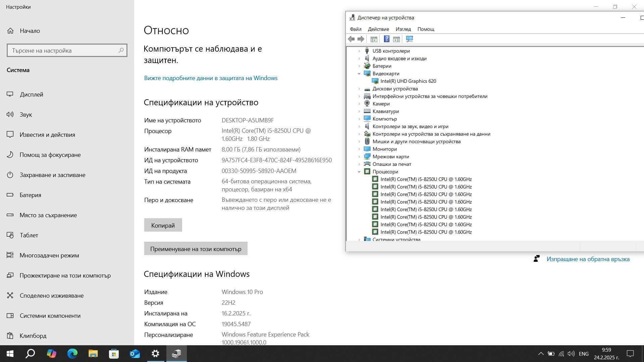The image size is (644, 362).
Task: Open Дисплей settings in sidebar
Action: [x=31, y=95]
